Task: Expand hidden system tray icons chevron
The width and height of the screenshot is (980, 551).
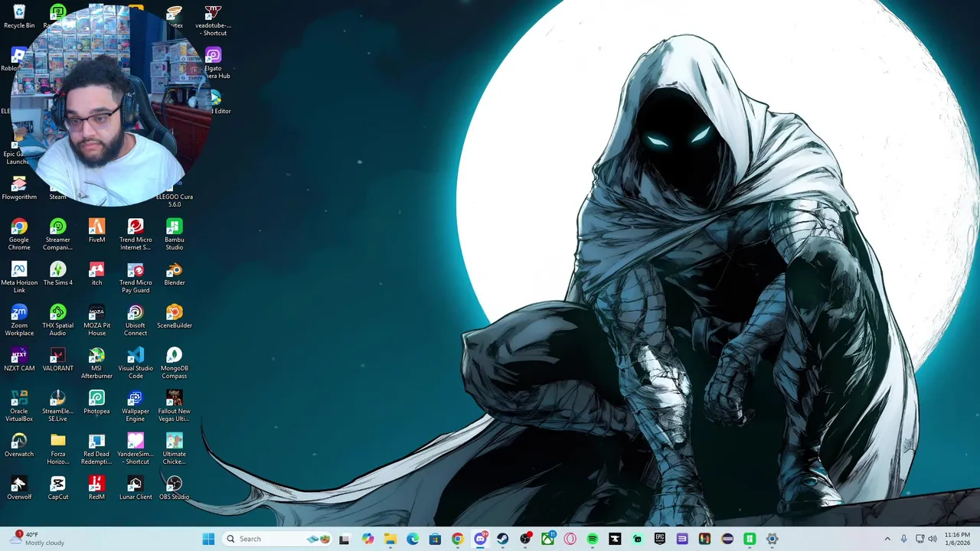Action: pos(887,539)
